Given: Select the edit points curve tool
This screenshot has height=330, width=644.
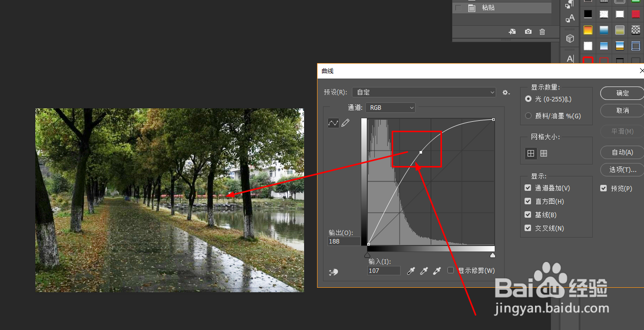Looking at the screenshot, I should coord(333,123).
